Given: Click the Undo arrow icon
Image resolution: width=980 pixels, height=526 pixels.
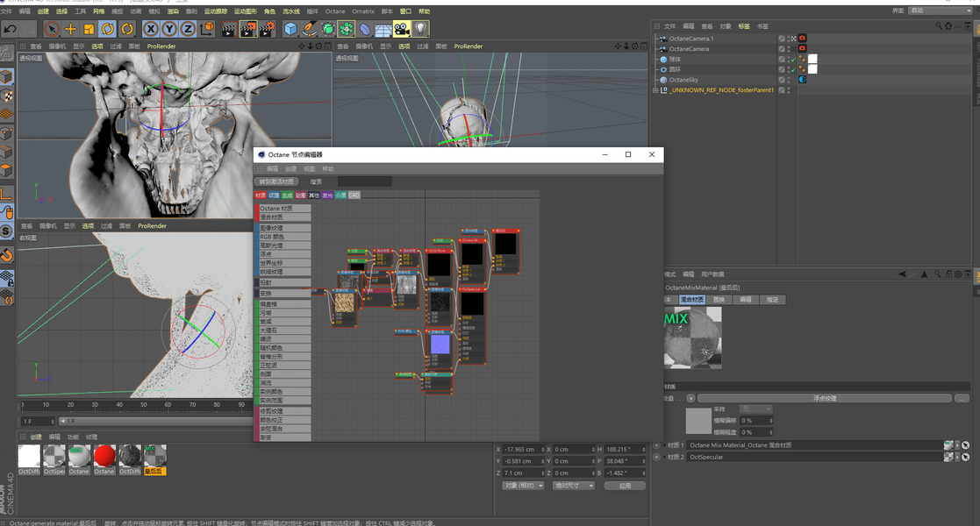Looking at the screenshot, I should tap(10, 29).
